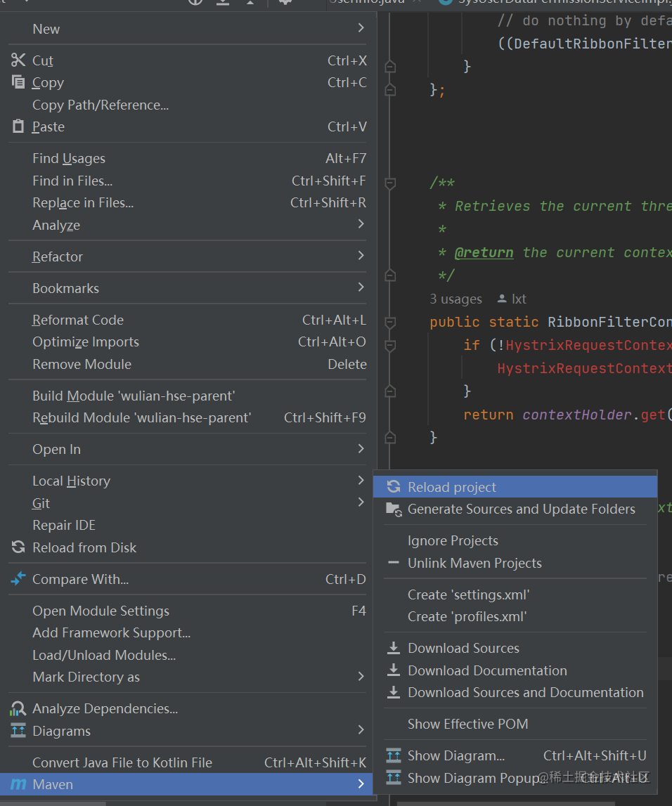Fold the if statement gutter marker
672x806 pixels.
tap(390, 346)
